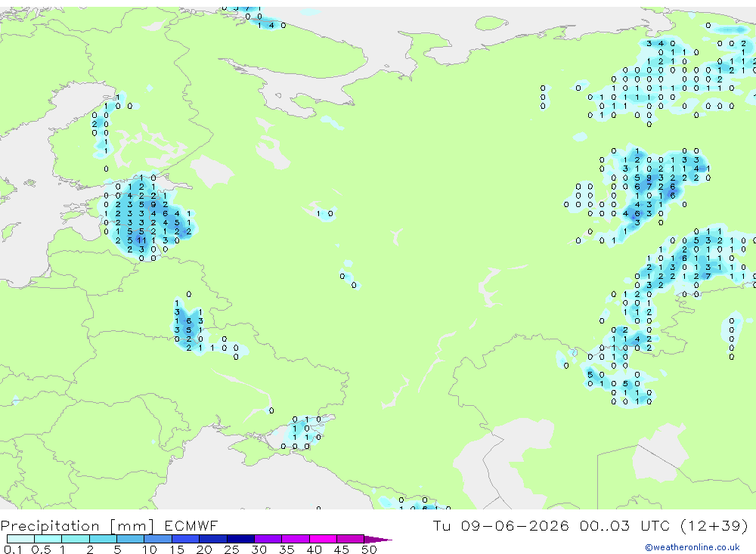Open the weatheronline.co.uk copyright link
Screen dimensions: 756x554
(692, 547)
